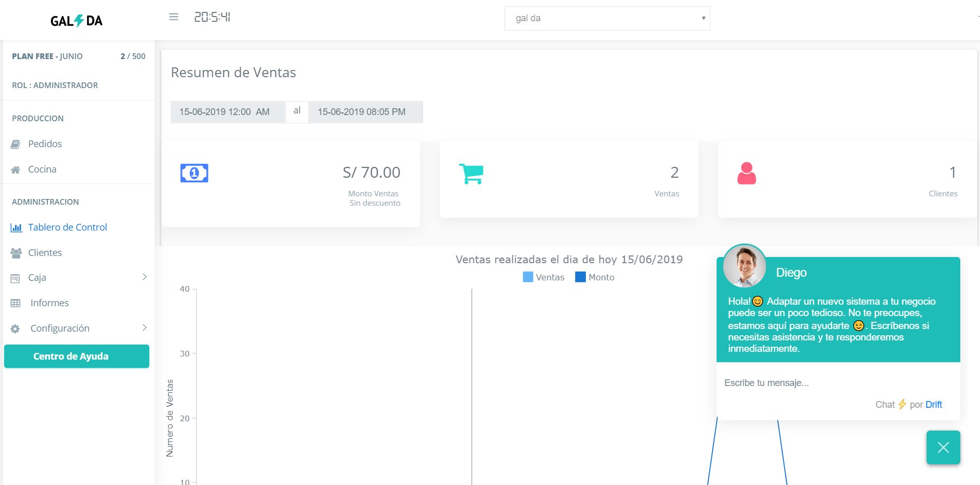Click the lightning bolt icon in chat footer
980x485 pixels.
[902, 404]
